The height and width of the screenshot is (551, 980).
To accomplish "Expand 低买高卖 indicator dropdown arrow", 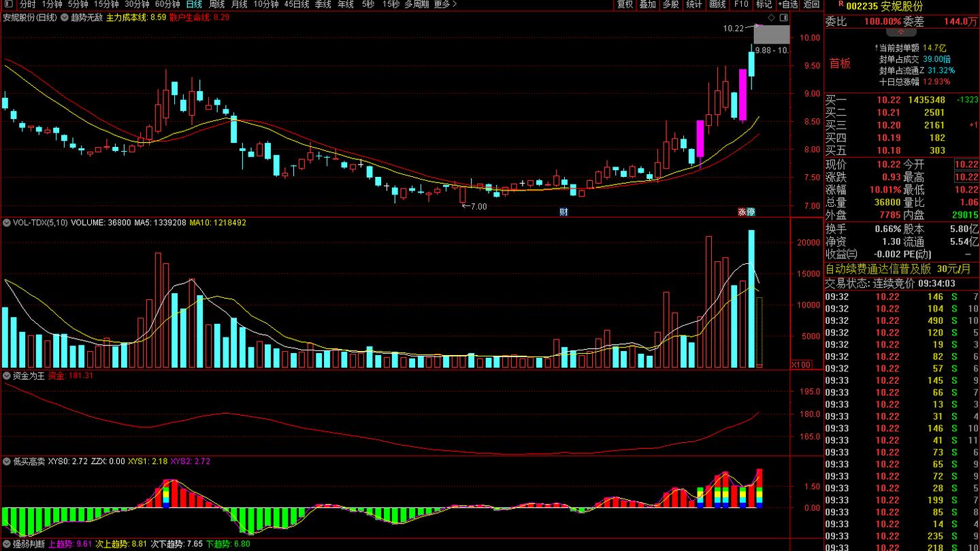I will (7, 461).
